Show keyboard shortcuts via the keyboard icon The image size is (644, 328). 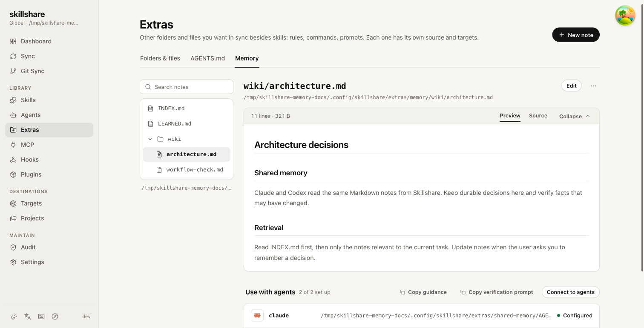41,317
